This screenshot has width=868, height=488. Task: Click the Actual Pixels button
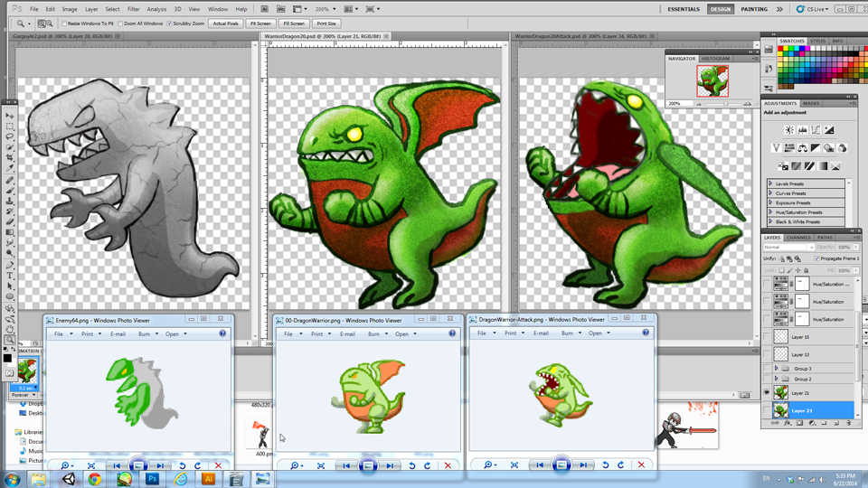click(225, 23)
